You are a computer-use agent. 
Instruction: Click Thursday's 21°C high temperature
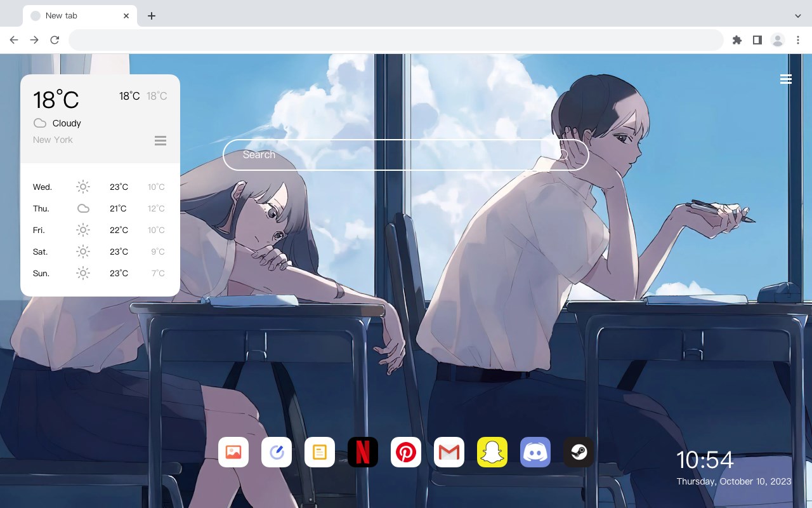119,208
